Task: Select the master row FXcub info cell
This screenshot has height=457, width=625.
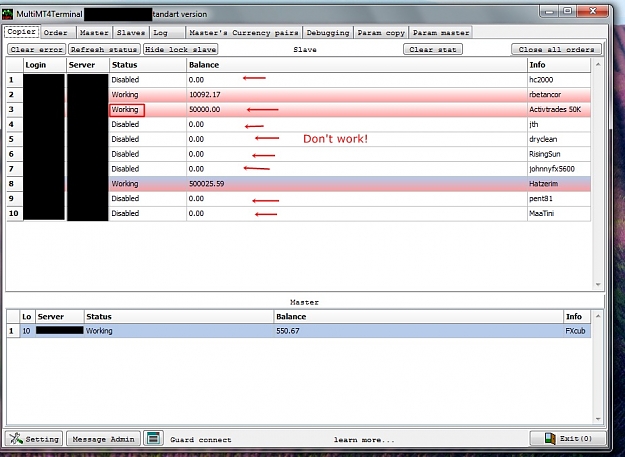Action: 577,331
